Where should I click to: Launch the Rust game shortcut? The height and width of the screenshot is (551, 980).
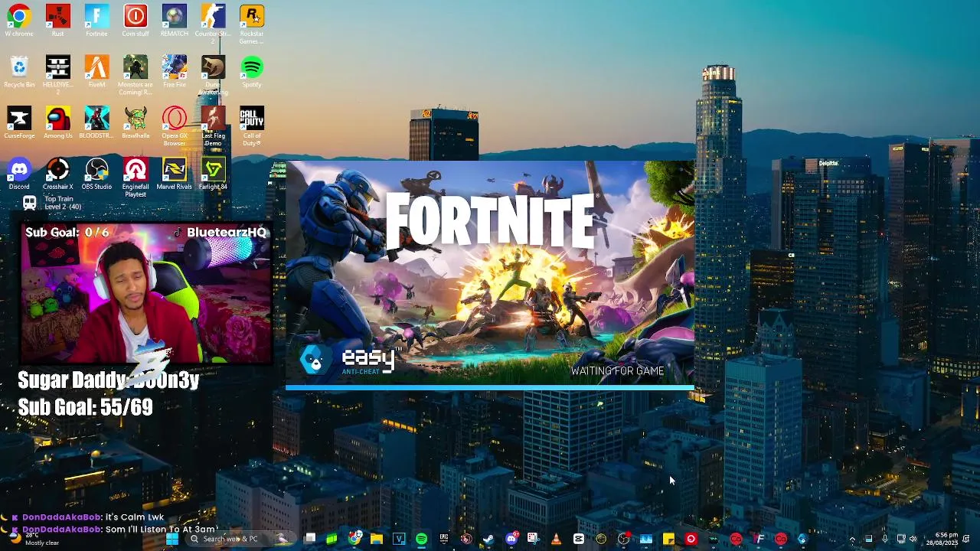[58, 21]
